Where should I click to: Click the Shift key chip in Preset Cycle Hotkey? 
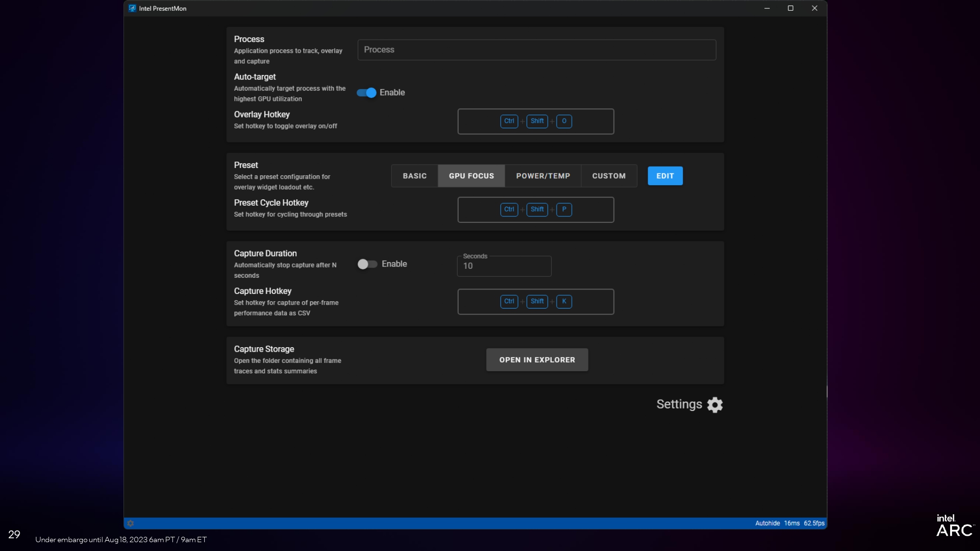[x=537, y=209]
